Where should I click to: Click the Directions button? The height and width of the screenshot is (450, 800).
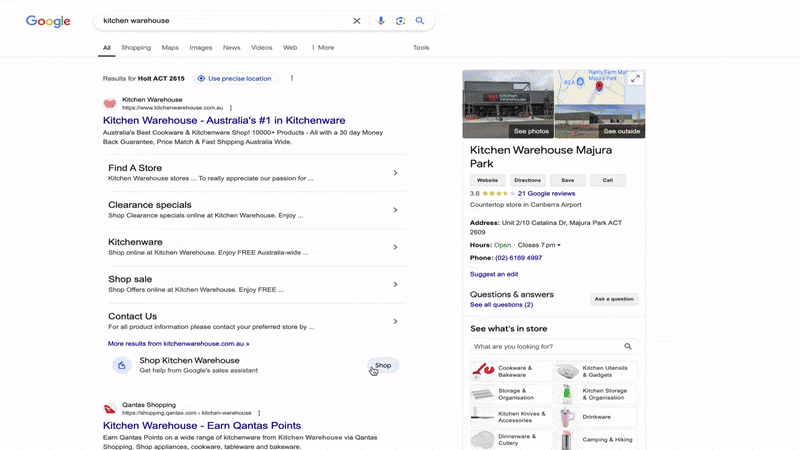[528, 180]
